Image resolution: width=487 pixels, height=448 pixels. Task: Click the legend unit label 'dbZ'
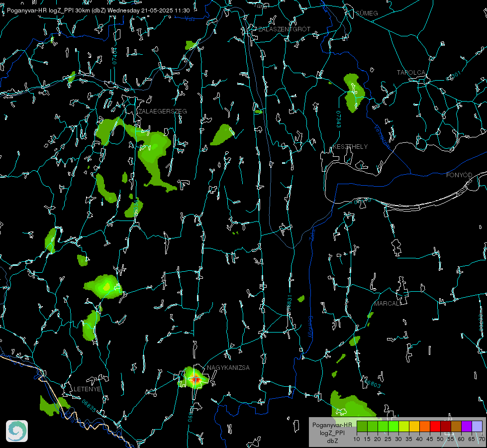(x=332, y=441)
